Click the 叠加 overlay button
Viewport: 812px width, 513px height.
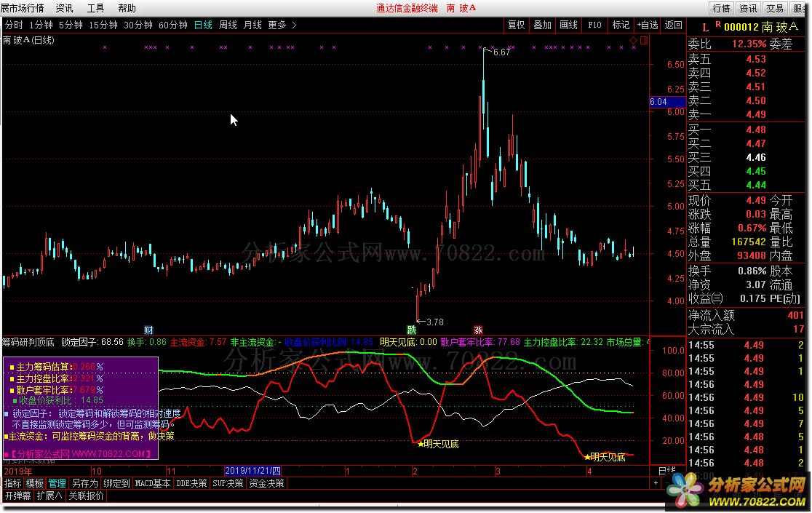coord(542,25)
